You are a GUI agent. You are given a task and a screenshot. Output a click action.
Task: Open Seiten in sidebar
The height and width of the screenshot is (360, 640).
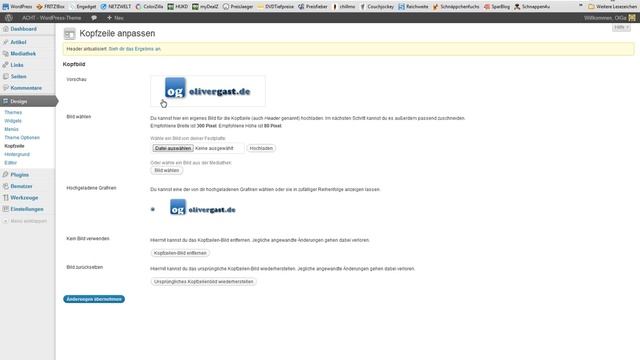coord(18,76)
